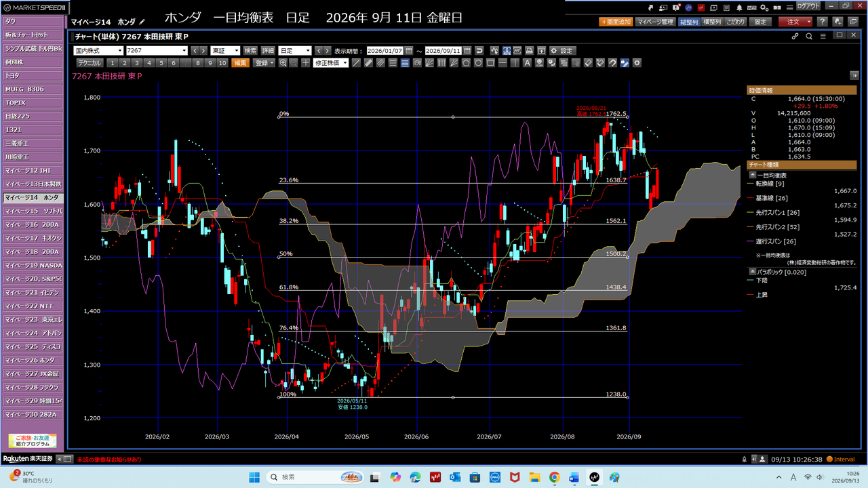Switch to マイページ12 IHI sidebar page
Screen dimensions: 868x488
coord(33,170)
